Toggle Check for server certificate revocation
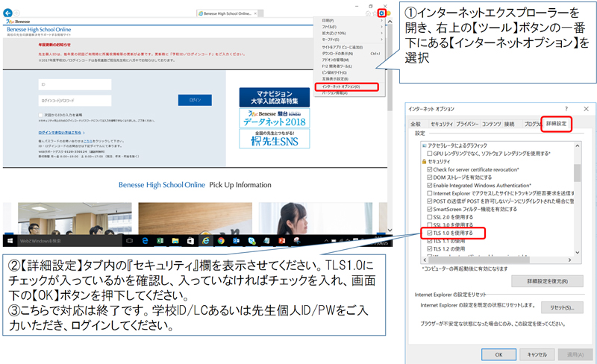The height and width of the screenshot is (364, 597). coord(430,169)
